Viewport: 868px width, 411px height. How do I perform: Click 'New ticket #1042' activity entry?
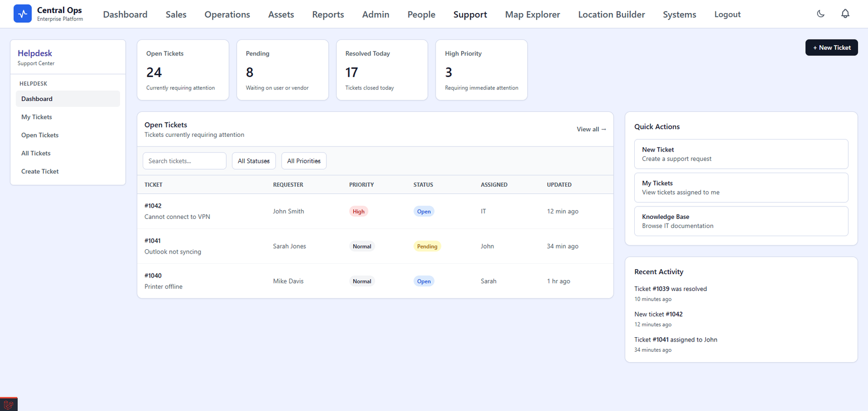coord(659,314)
